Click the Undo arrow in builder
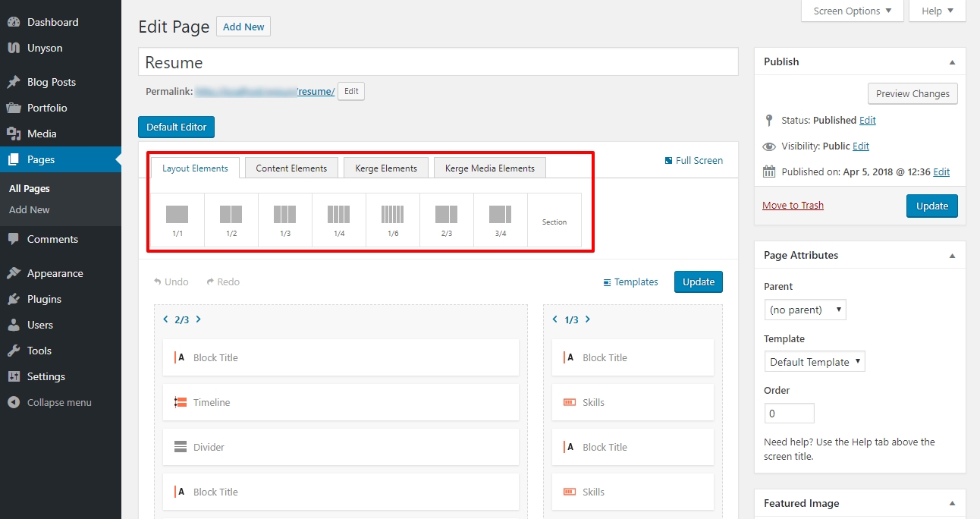The width and height of the screenshot is (980, 519). click(x=158, y=282)
